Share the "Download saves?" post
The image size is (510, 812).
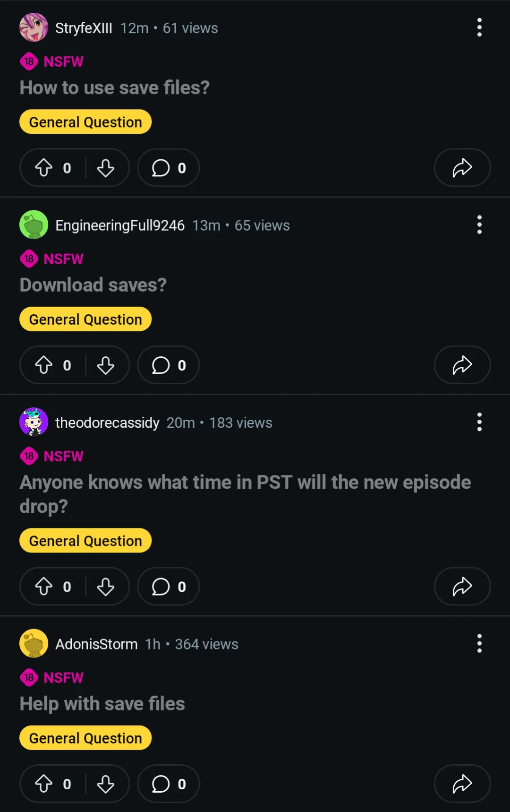tap(462, 365)
